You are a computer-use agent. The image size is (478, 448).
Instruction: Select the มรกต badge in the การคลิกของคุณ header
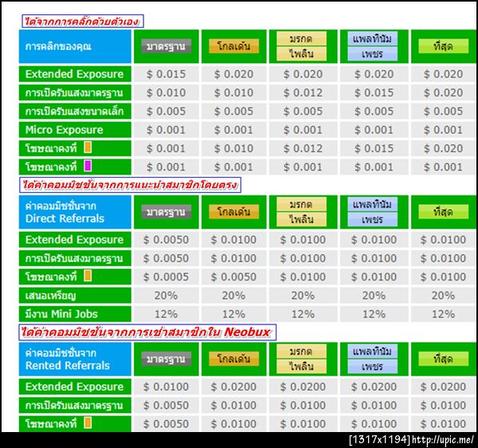point(301,39)
